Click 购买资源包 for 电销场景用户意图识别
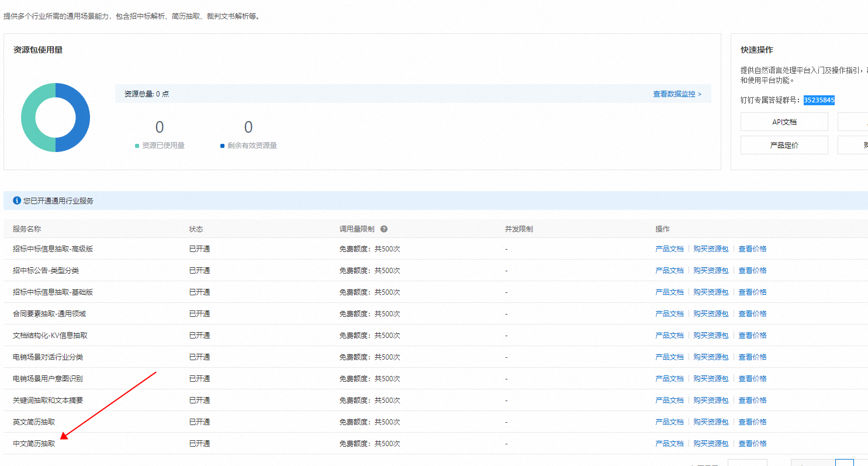 711,378
